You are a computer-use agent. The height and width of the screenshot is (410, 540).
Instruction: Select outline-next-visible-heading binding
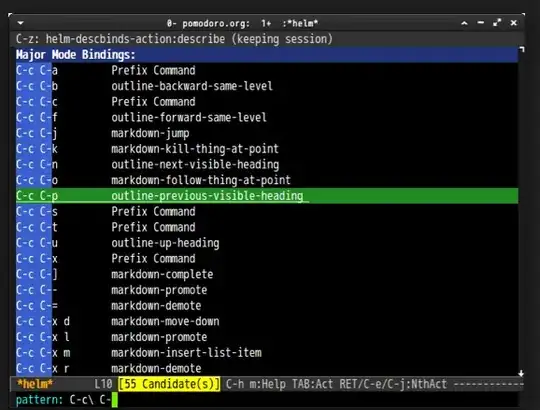click(267, 165)
